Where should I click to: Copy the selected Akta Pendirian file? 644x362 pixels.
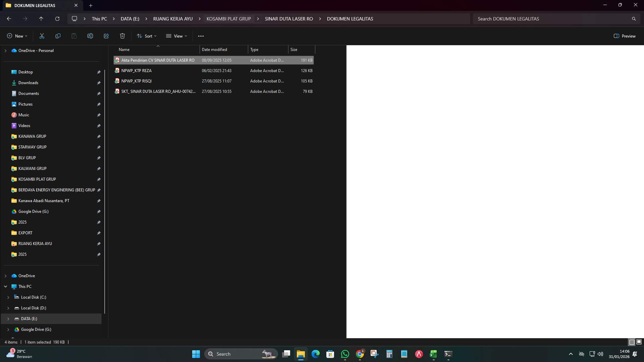pyautogui.click(x=58, y=36)
